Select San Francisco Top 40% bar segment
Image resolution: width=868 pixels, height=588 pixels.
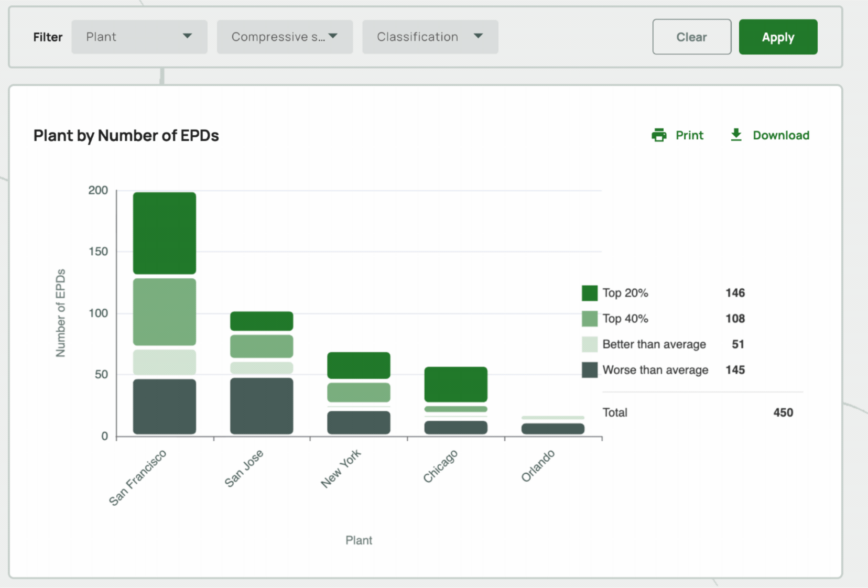(x=165, y=312)
